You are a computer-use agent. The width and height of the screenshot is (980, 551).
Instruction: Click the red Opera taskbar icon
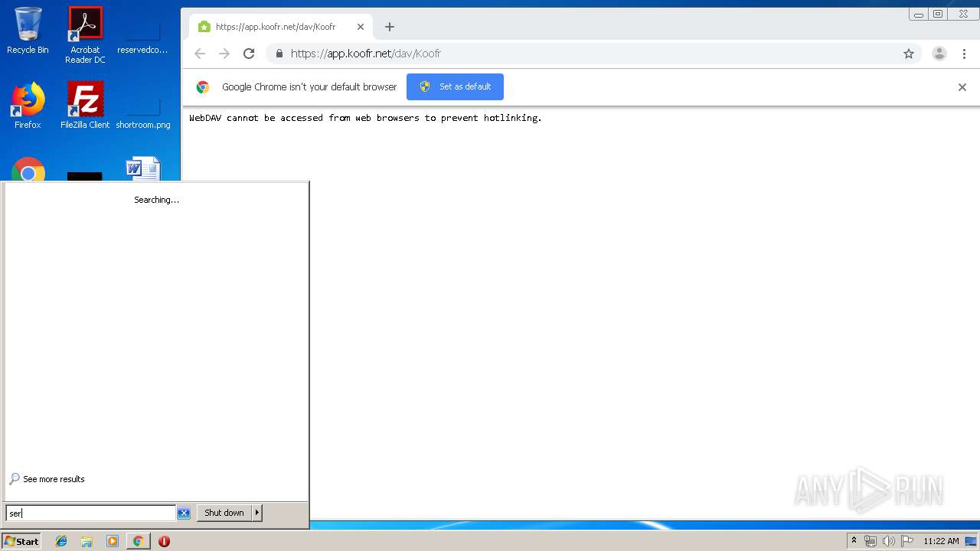point(164,541)
